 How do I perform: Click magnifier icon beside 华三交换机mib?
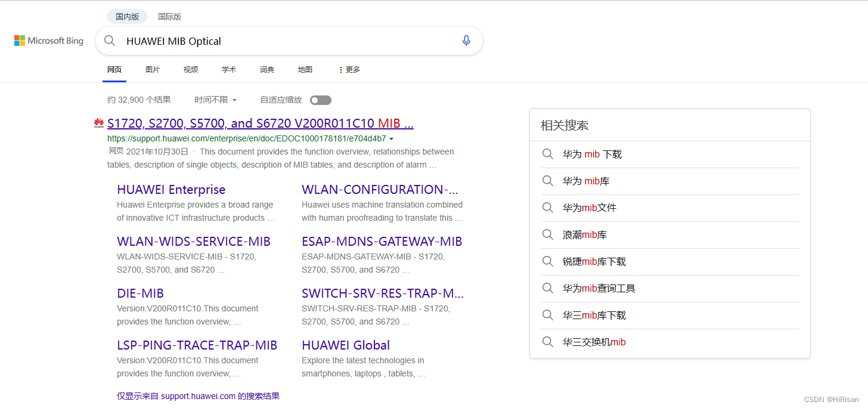point(548,342)
